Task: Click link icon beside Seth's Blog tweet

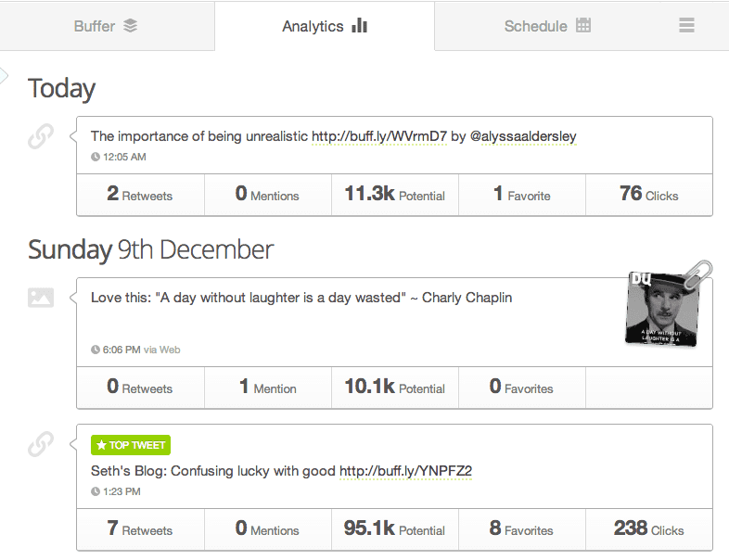Action: click(x=41, y=444)
